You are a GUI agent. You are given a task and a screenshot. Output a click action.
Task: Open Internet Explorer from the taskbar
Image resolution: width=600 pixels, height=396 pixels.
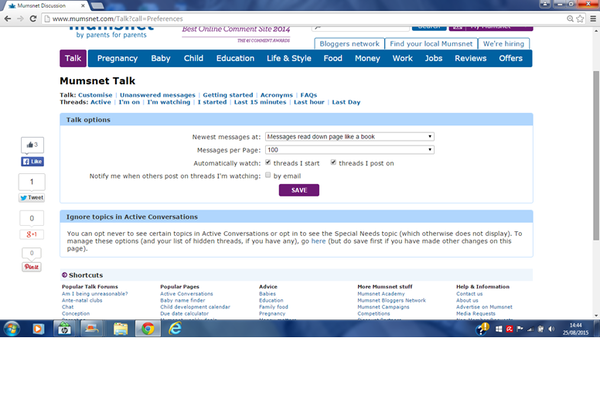(x=175, y=329)
